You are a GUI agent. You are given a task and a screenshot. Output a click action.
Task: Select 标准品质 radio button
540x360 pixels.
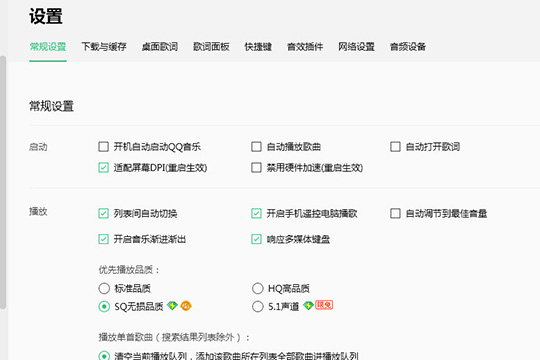click(x=104, y=288)
